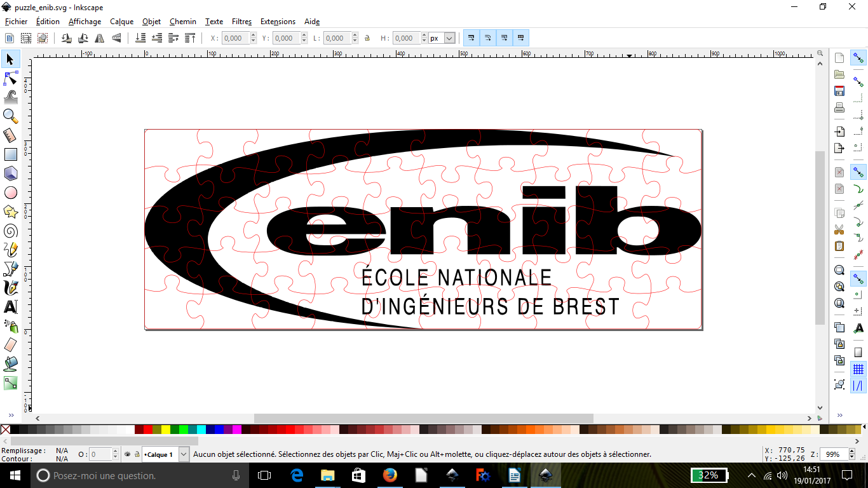Click the Cut scissors icon
Screen dimensions: 868x488
pyautogui.click(x=839, y=229)
